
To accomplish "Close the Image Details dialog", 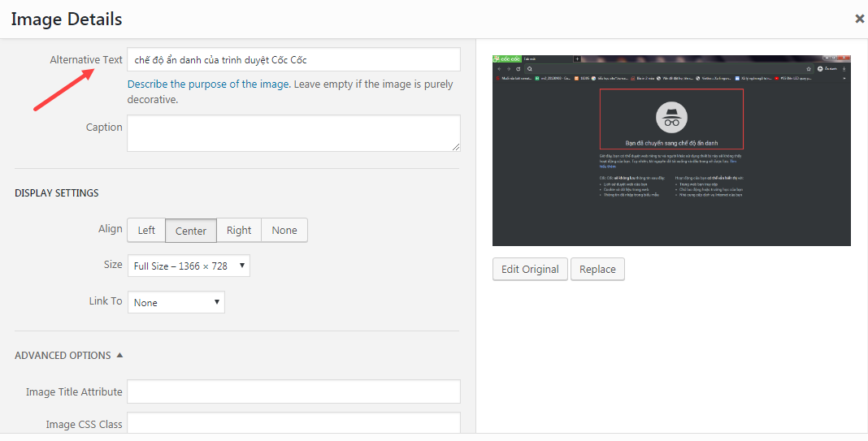I will pyautogui.click(x=859, y=19).
